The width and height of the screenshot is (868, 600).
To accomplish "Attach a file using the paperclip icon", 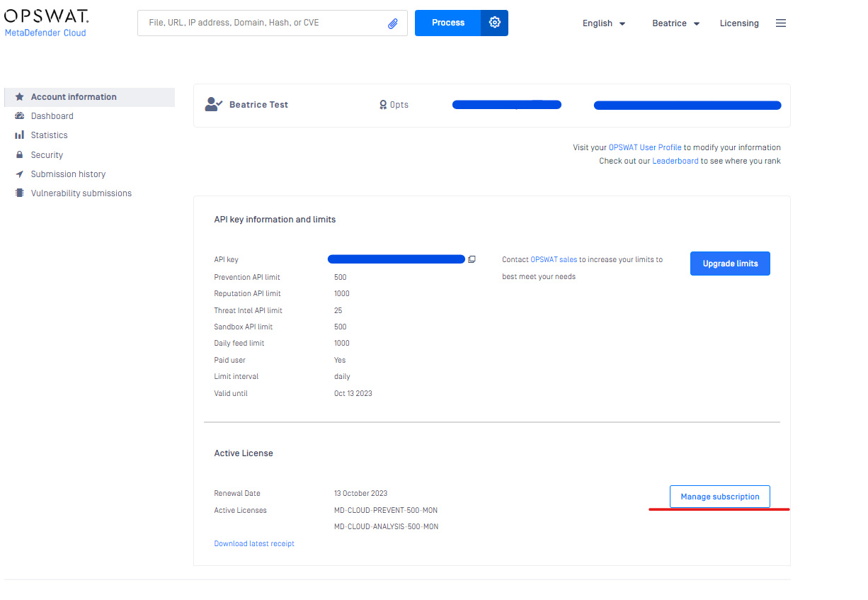I will (393, 23).
